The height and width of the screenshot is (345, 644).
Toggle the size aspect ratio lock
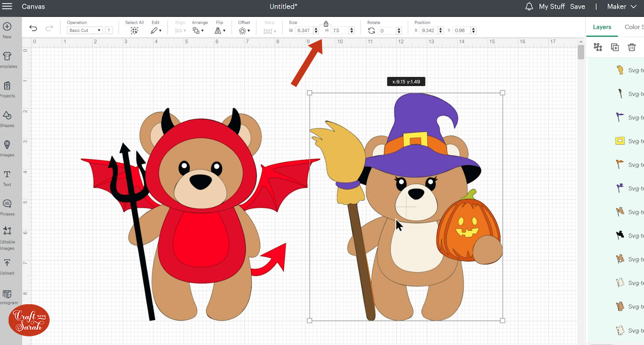326,24
